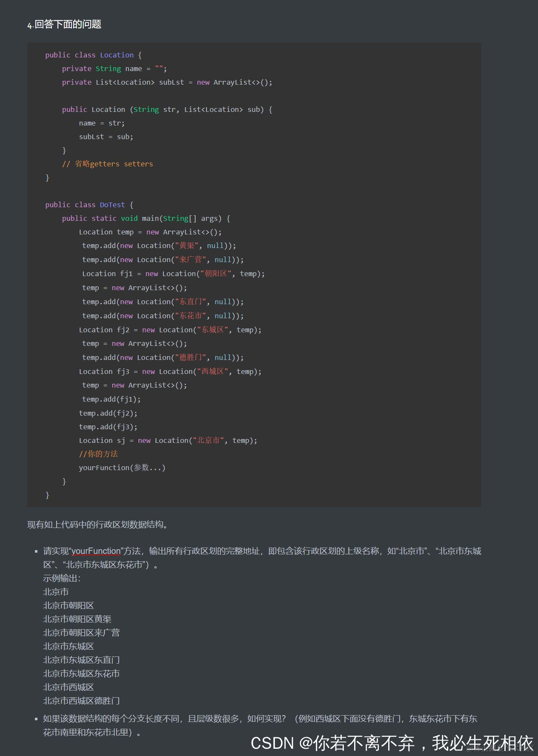
Task: Click the heading "4.回答下面的问题"
Action: click(x=64, y=25)
